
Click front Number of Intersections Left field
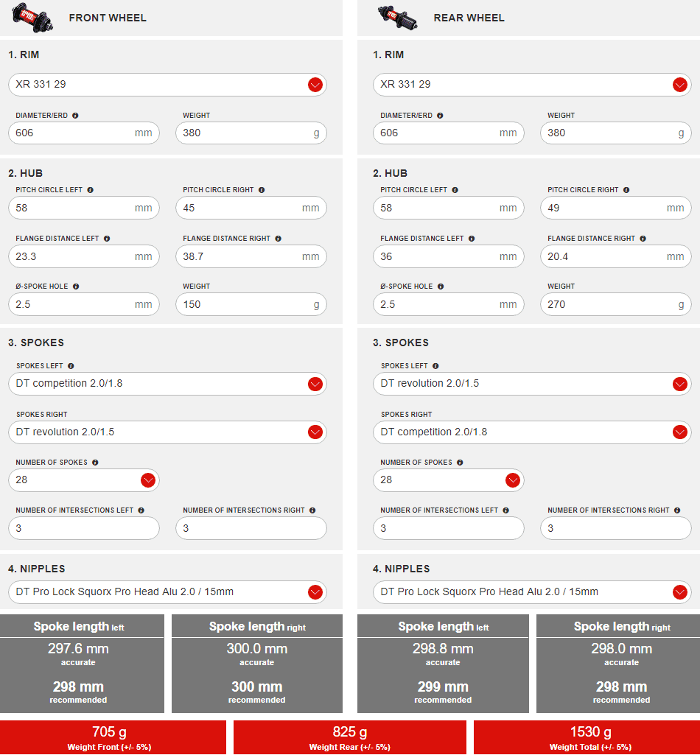point(84,528)
